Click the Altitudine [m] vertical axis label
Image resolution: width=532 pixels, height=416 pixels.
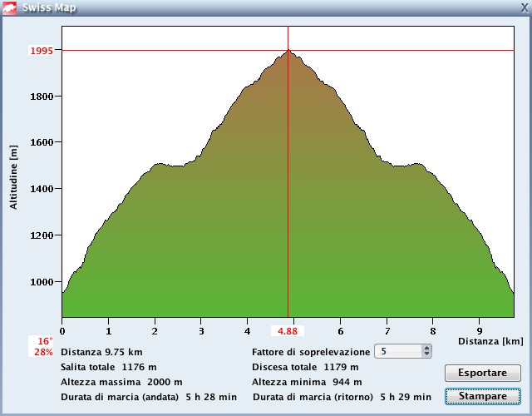(14, 176)
